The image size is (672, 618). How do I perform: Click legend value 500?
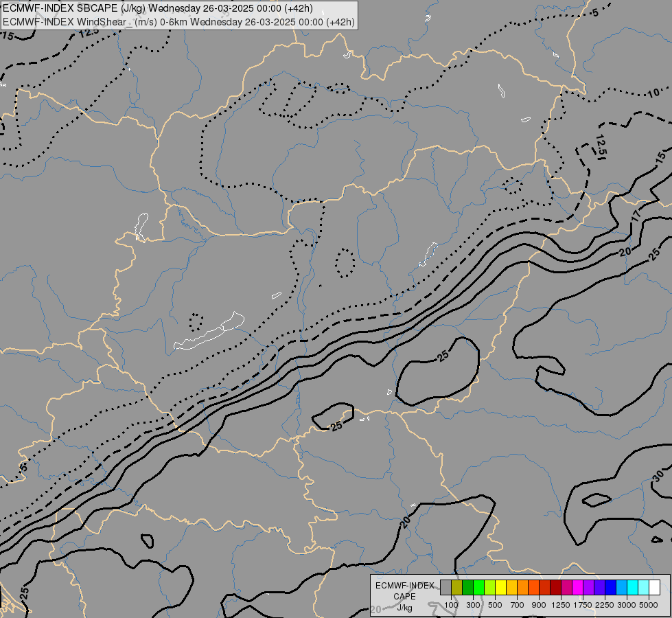(x=495, y=605)
